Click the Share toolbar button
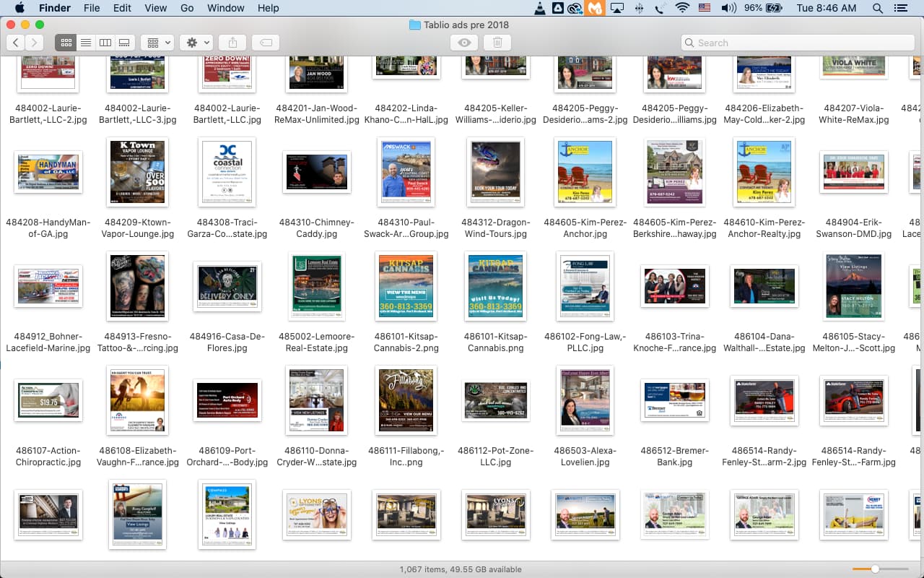Screen dimensions: 924x578 pyautogui.click(x=232, y=43)
